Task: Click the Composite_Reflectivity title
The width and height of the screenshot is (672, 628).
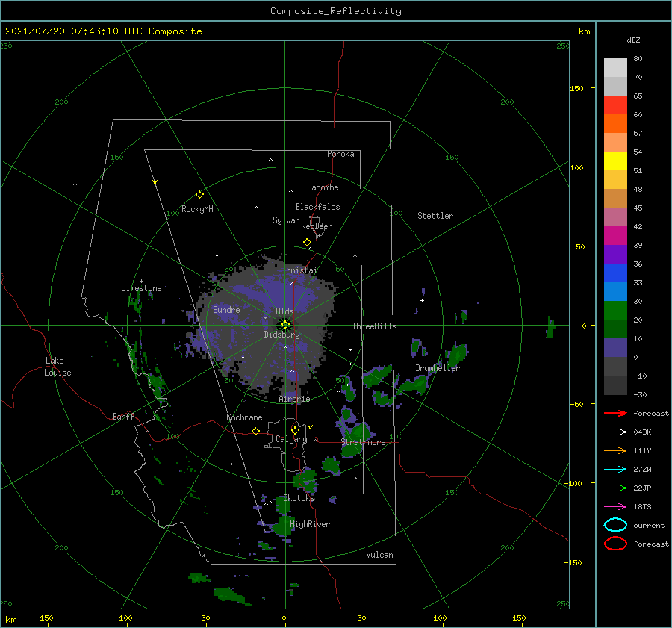Action: click(x=335, y=11)
